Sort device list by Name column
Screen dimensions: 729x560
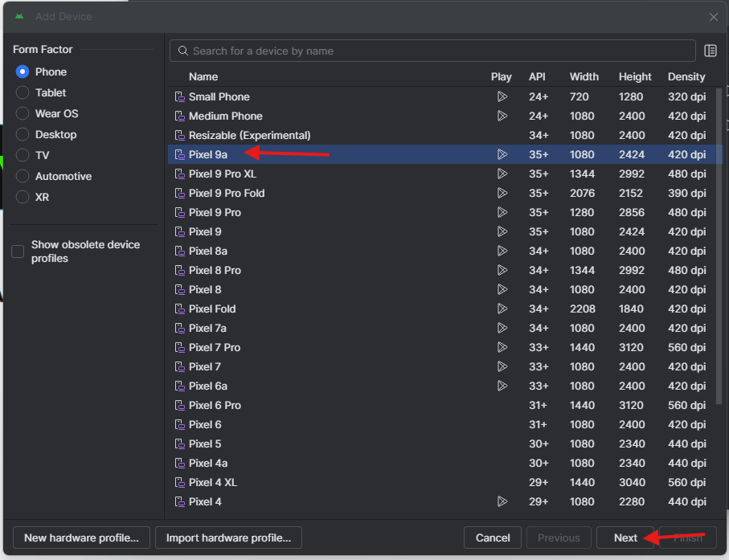203,76
